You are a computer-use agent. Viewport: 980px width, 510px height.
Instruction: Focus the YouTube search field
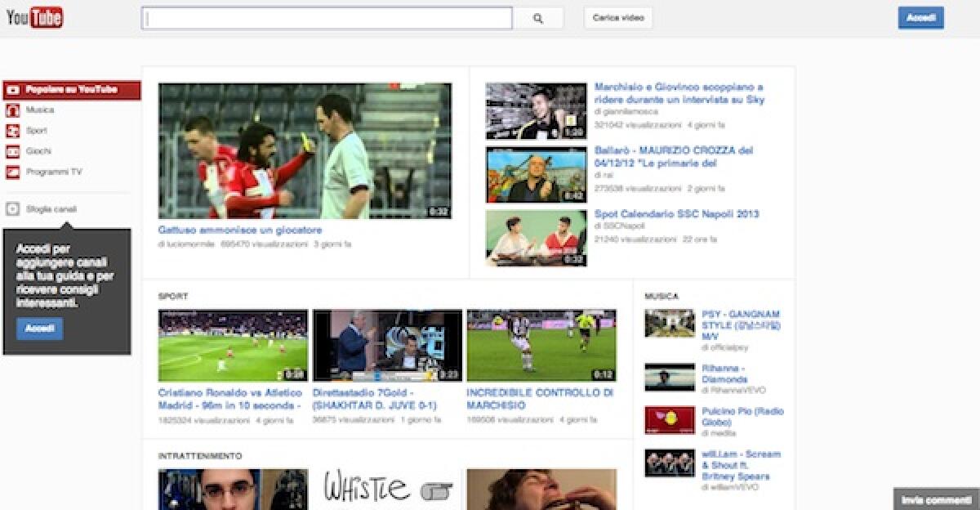pos(327,18)
